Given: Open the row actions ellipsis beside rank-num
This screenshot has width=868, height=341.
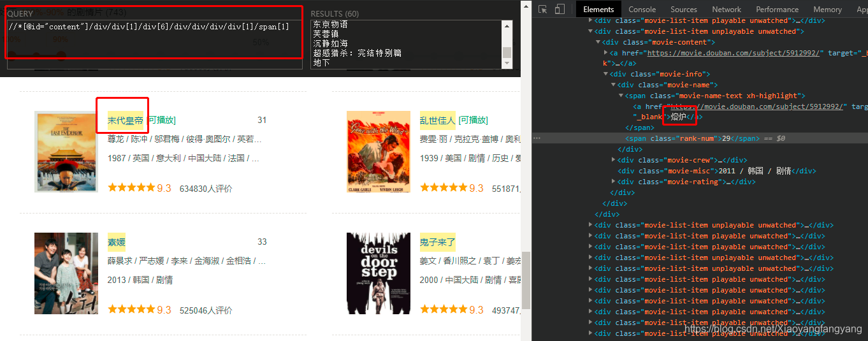Looking at the screenshot, I should pos(537,138).
